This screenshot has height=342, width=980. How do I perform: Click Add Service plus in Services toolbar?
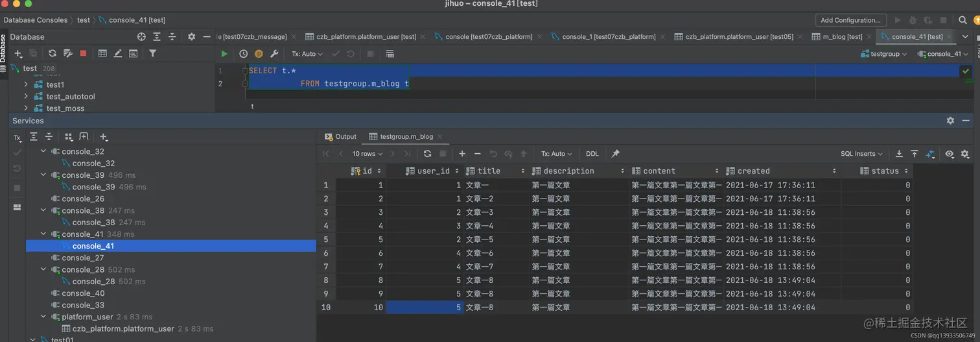(x=104, y=137)
